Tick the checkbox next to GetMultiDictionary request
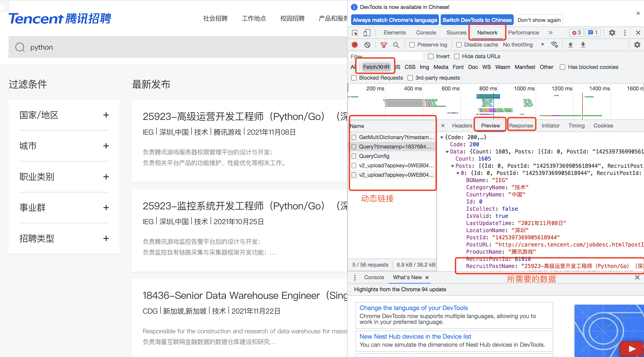644x357 pixels. coord(354,137)
